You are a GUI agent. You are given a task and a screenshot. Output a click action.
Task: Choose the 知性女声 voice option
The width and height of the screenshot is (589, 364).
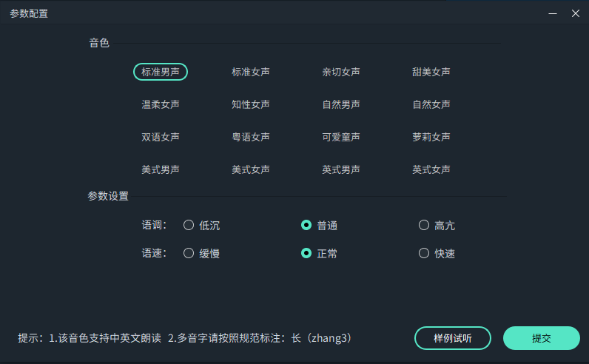[x=250, y=104]
